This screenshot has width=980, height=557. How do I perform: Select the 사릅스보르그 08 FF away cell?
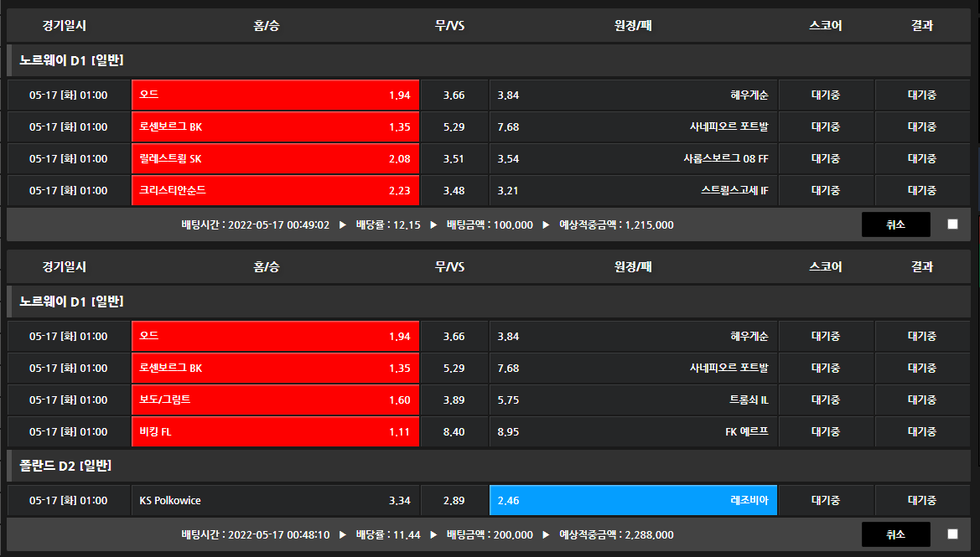[x=633, y=158]
